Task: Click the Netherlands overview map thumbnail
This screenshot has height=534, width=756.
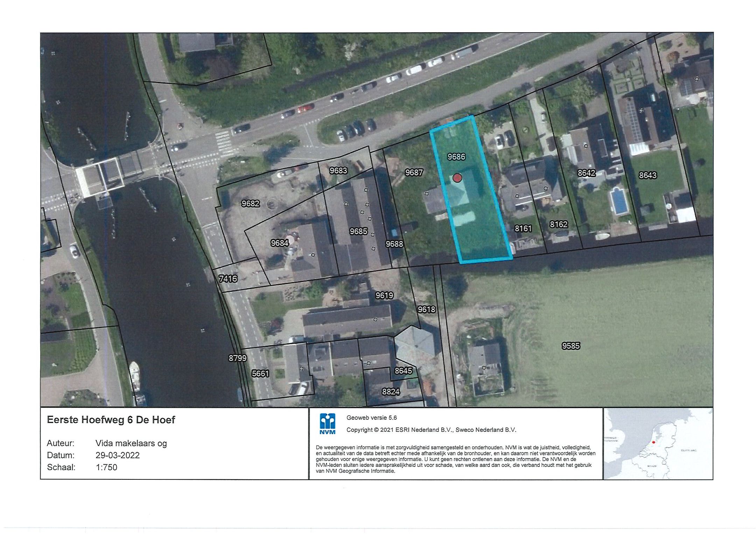Action: pyautogui.click(x=658, y=443)
